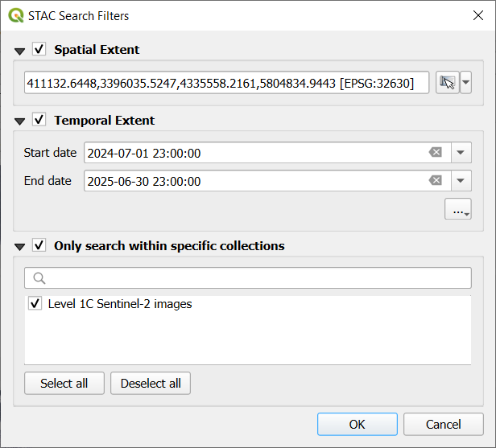Click the spatial extent coordinates field
Image resolution: width=496 pixels, height=448 pixels.
(x=226, y=83)
